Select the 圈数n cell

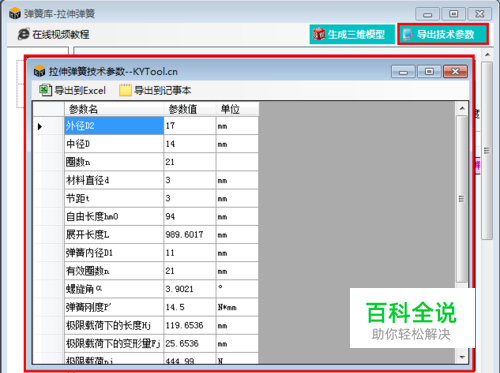pyautogui.click(x=114, y=162)
